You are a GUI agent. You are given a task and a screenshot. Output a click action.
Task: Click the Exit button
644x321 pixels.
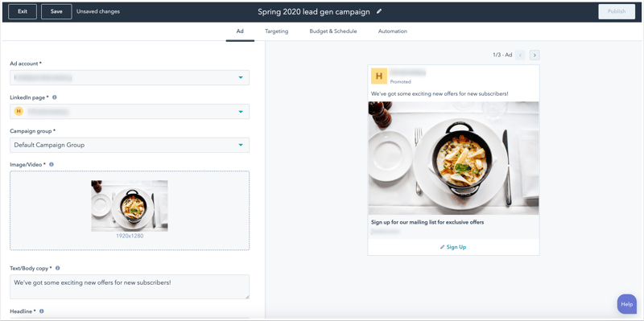pos(23,11)
